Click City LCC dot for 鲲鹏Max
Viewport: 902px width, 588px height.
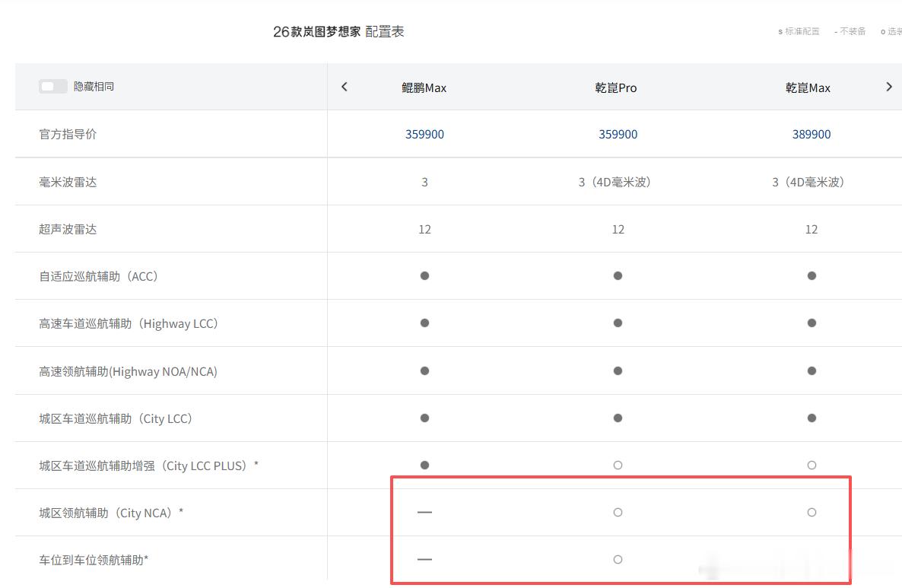point(424,418)
